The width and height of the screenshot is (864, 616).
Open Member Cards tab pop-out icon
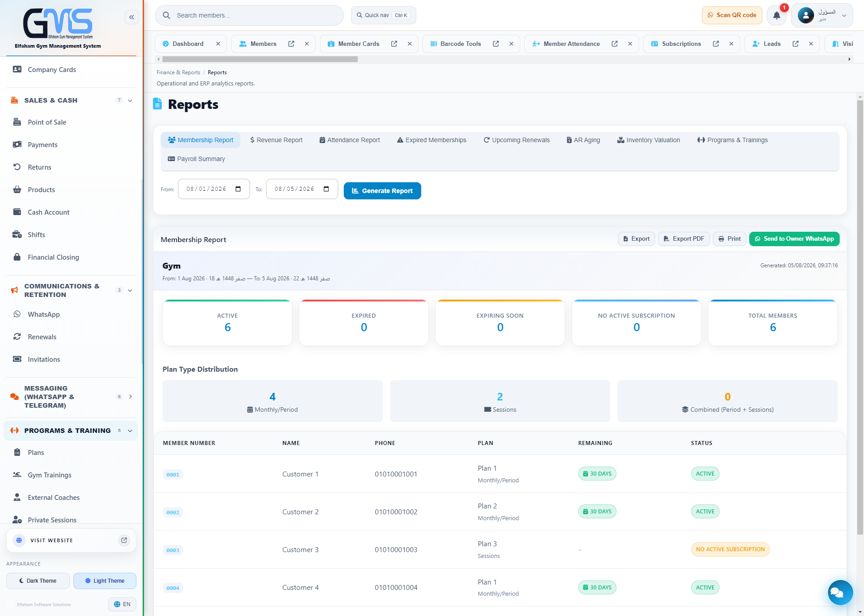tap(394, 44)
